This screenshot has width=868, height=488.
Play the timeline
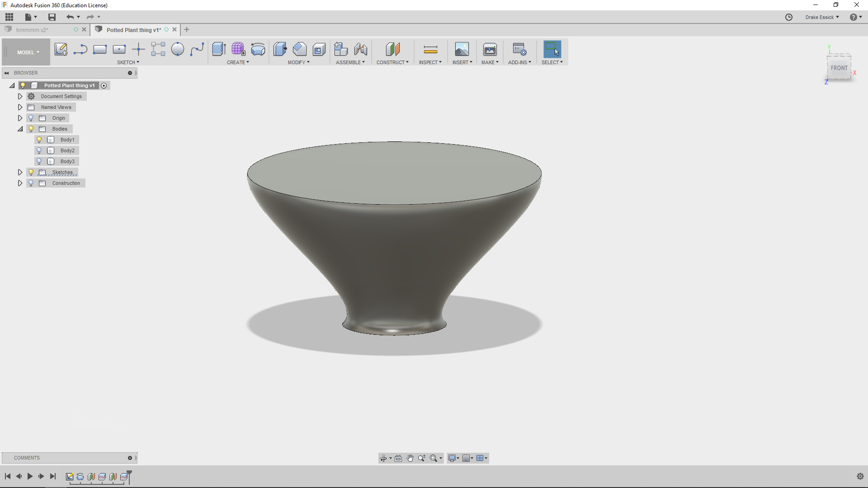point(30,476)
